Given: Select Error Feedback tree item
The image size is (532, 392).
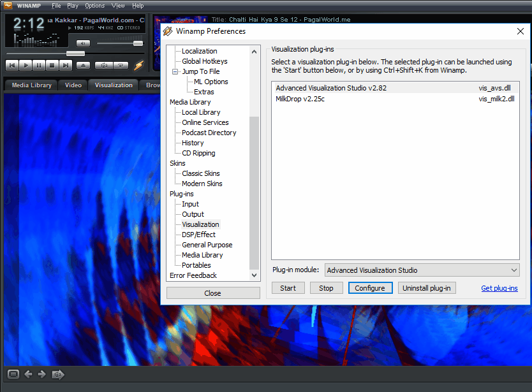Looking at the screenshot, I should click(193, 275).
